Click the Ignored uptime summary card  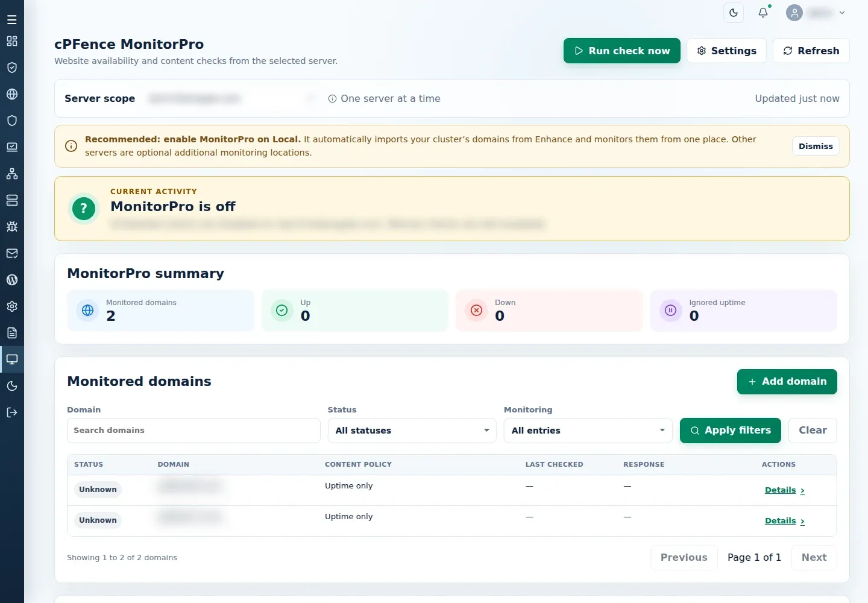point(744,311)
